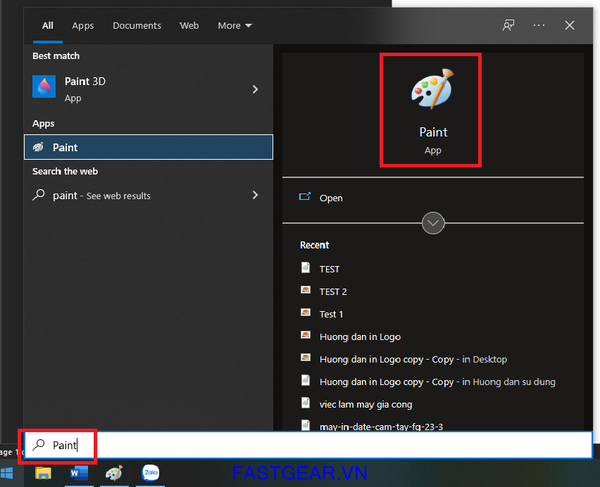This screenshot has height=487, width=600.
Task: Click the image icon next to TEST 2
Action: coord(305,290)
